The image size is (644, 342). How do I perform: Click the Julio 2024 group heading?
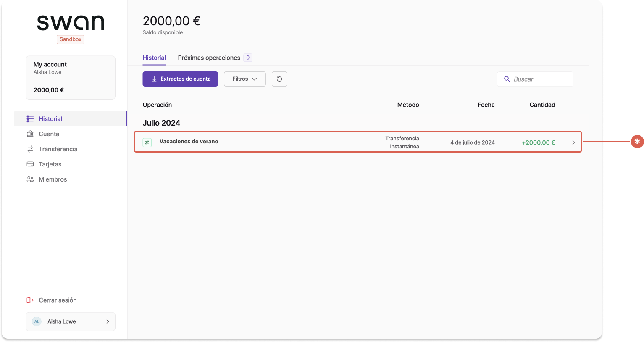point(161,123)
